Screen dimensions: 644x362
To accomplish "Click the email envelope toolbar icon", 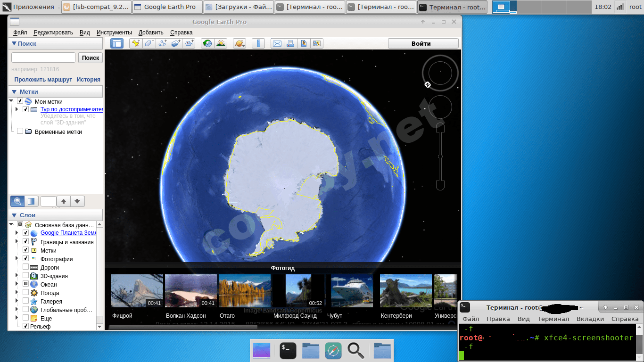I will click(x=277, y=43).
